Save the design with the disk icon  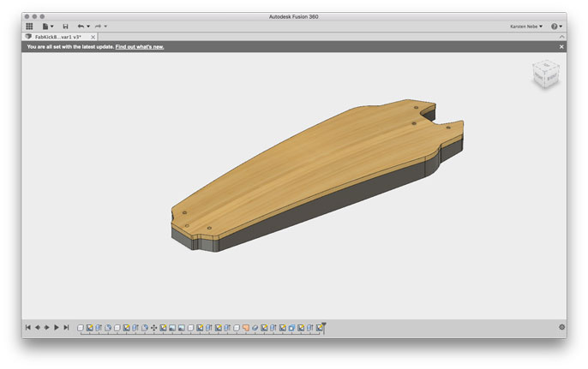[66, 27]
